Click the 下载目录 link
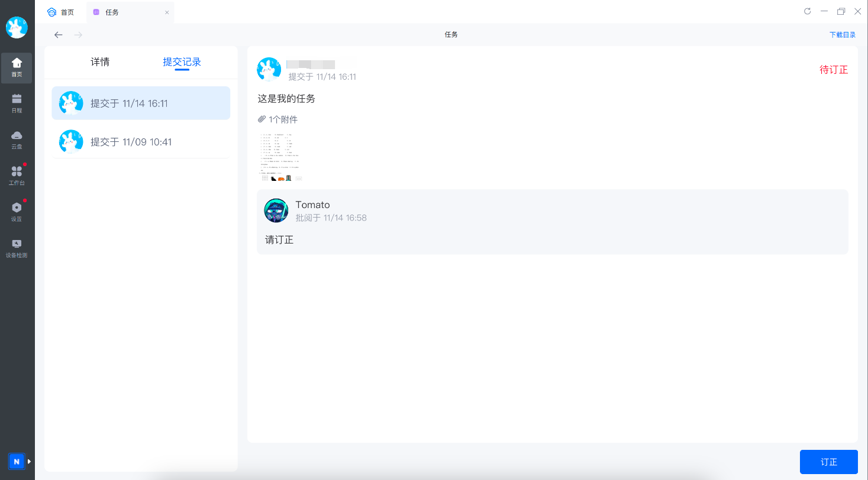The height and width of the screenshot is (480, 868). [x=843, y=35]
